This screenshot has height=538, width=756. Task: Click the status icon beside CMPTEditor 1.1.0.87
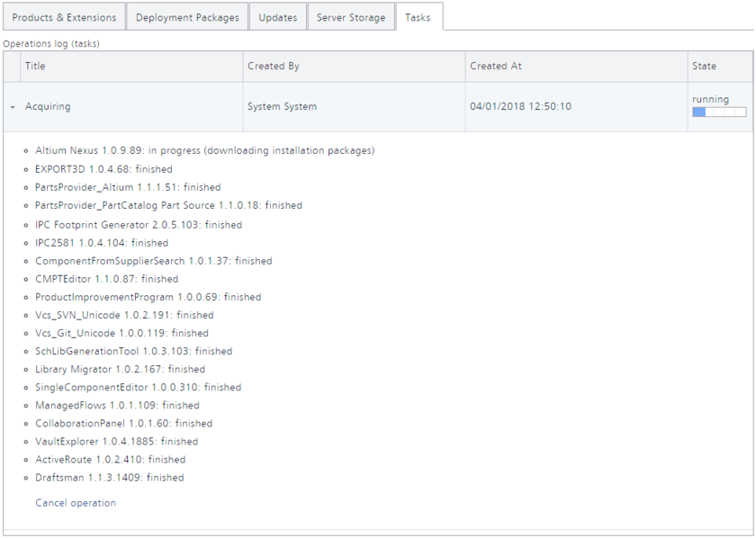24,279
